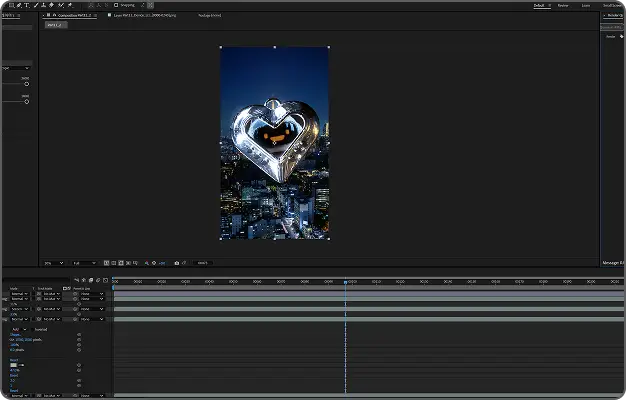Click the Region of Interest icon

pyautogui.click(x=128, y=263)
